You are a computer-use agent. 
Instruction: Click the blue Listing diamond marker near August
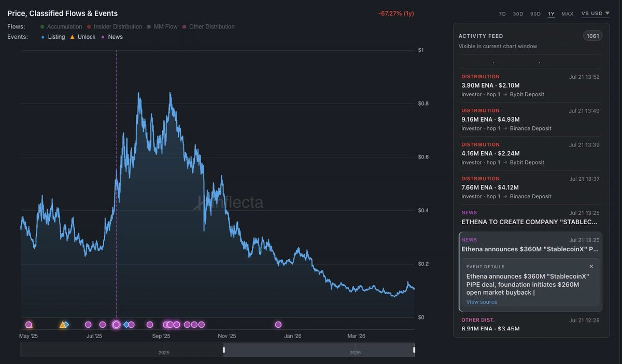click(126, 325)
